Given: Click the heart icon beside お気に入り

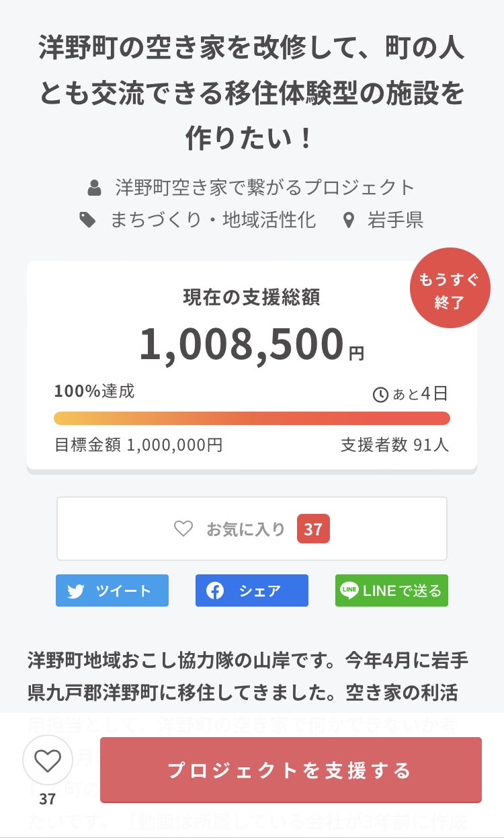Looking at the screenshot, I should [x=183, y=529].
